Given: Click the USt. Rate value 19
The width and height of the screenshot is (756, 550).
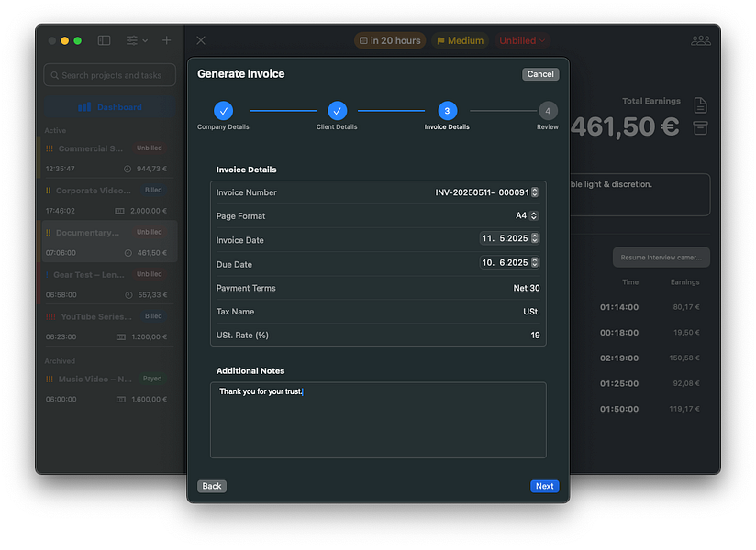Looking at the screenshot, I should point(535,335).
